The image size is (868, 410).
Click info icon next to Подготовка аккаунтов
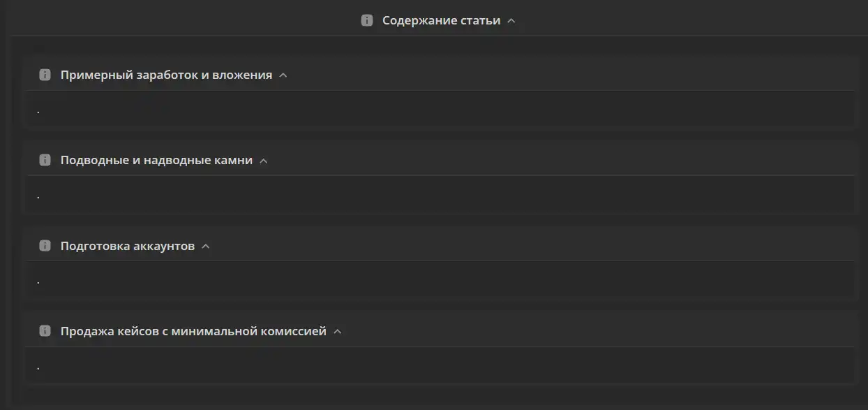pos(45,246)
